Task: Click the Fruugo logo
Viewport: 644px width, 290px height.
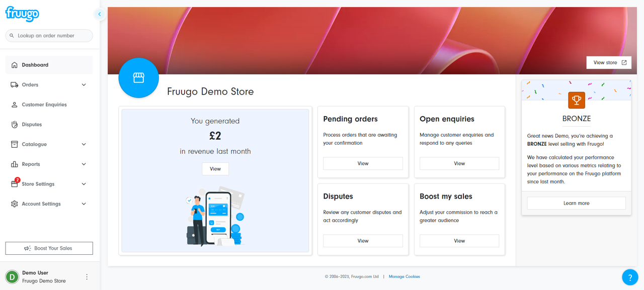Action: (22, 14)
